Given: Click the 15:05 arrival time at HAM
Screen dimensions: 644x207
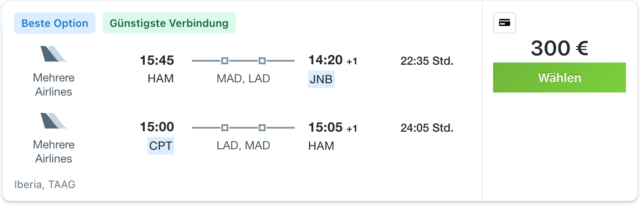Looking at the screenshot, I should click(x=326, y=127).
